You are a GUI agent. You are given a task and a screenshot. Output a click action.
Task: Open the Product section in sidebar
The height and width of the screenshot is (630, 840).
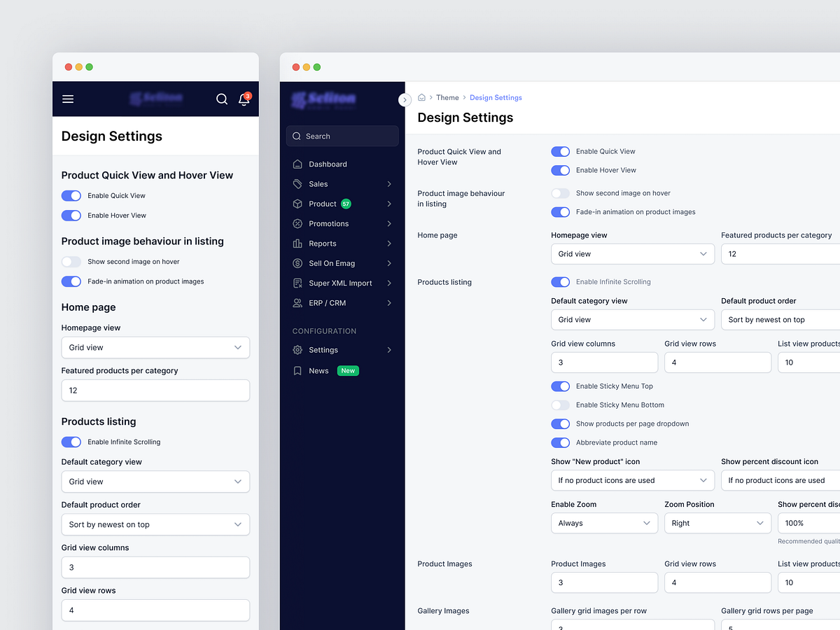(x=297, y=204)
